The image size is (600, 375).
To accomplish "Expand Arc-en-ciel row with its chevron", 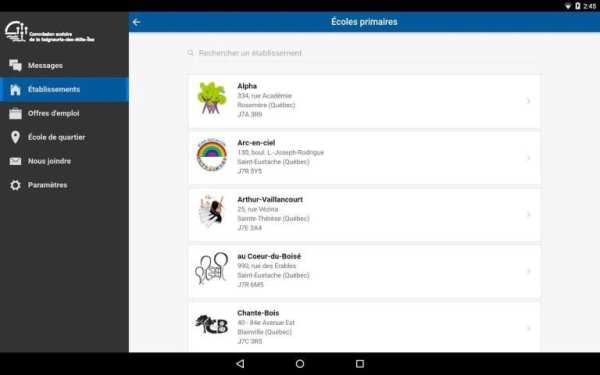I will (528, 158).
